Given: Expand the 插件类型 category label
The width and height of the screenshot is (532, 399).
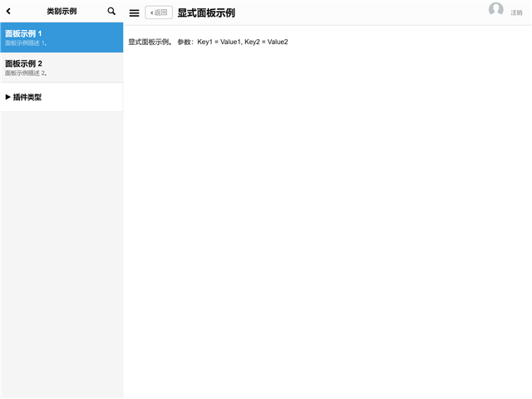Looking at the screenshot, I should (x=27, y=97).
